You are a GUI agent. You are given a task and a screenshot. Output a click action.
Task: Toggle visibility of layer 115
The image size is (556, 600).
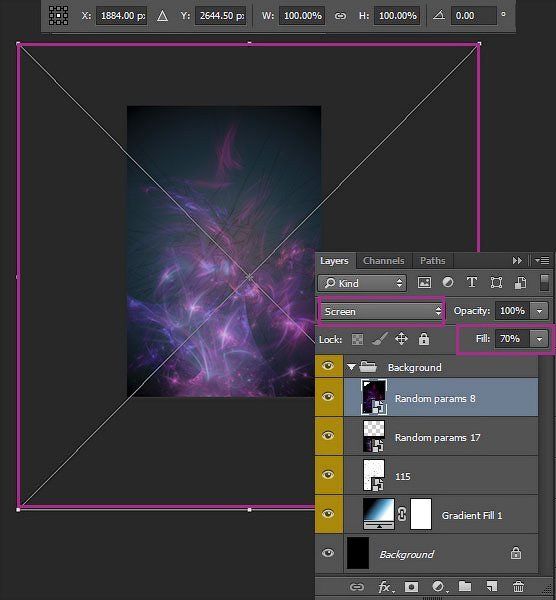(328, 475)
